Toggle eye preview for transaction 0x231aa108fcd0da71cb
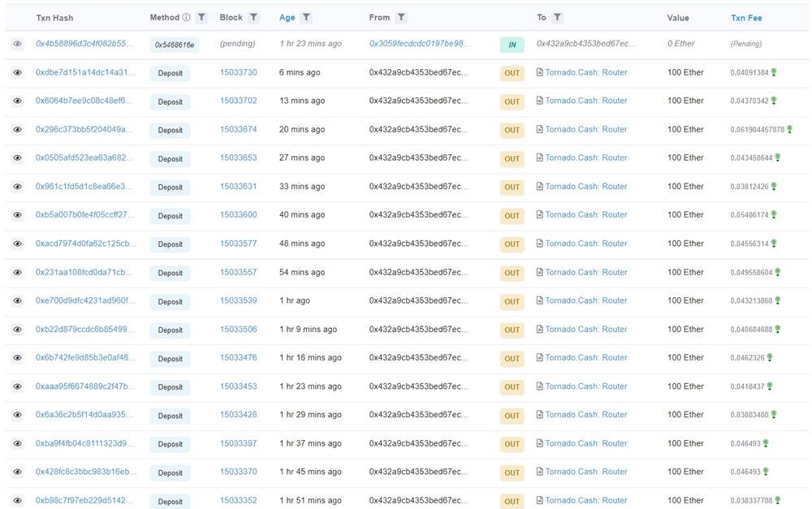Image resolution: width=812 pixels, height=509 pixels. pos(18,273)
